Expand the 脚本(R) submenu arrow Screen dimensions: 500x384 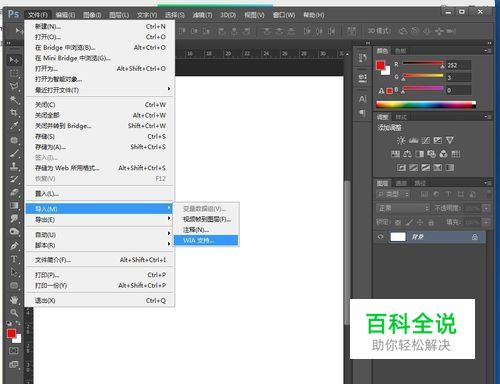pyautogui.click(x=169, y=244)
